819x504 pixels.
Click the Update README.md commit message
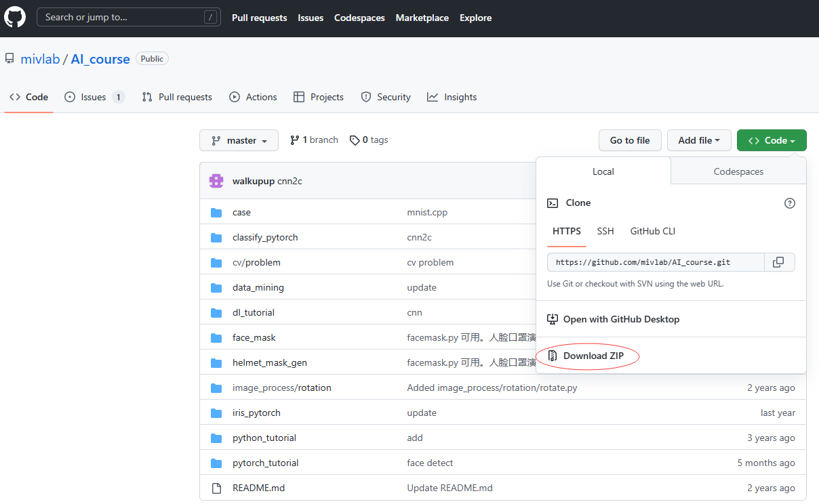450,488
